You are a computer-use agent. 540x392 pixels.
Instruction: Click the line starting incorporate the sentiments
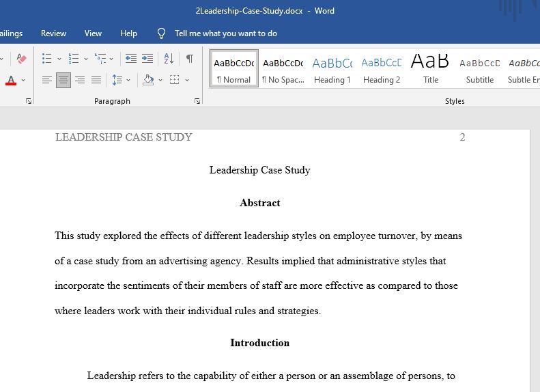pos(256,286)
